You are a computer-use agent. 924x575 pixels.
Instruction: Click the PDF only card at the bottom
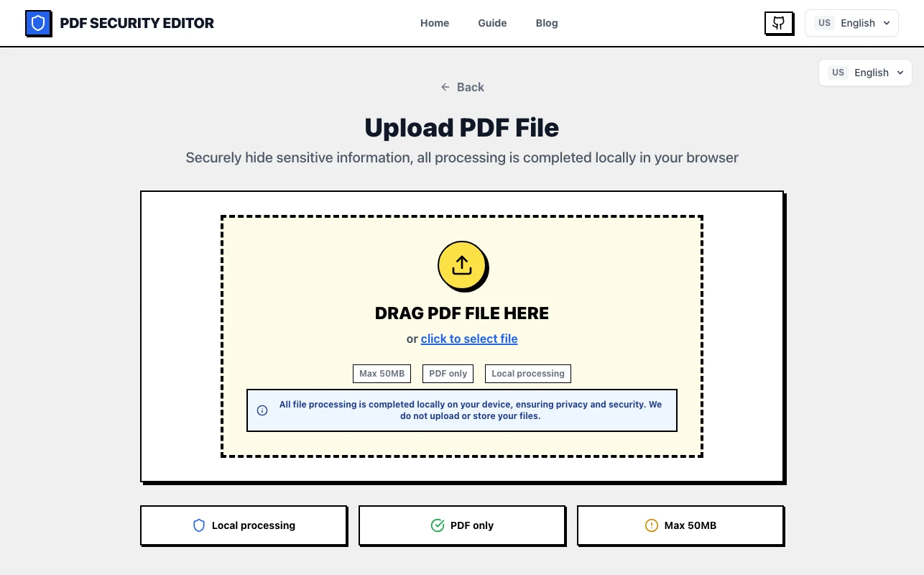click(x=462, y=525)
